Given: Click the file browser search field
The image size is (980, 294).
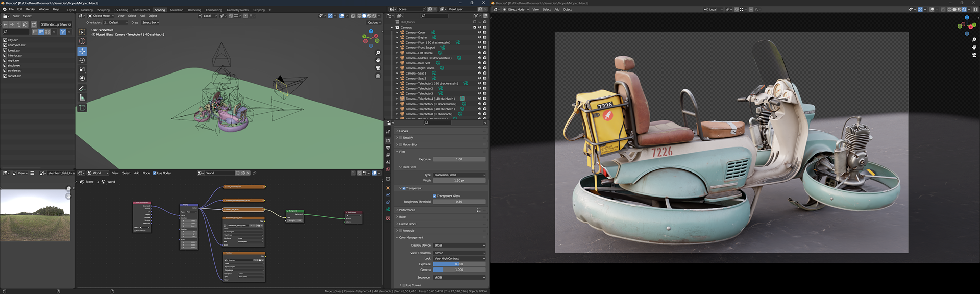Looking at the screenshot, I should pos(16,32).
